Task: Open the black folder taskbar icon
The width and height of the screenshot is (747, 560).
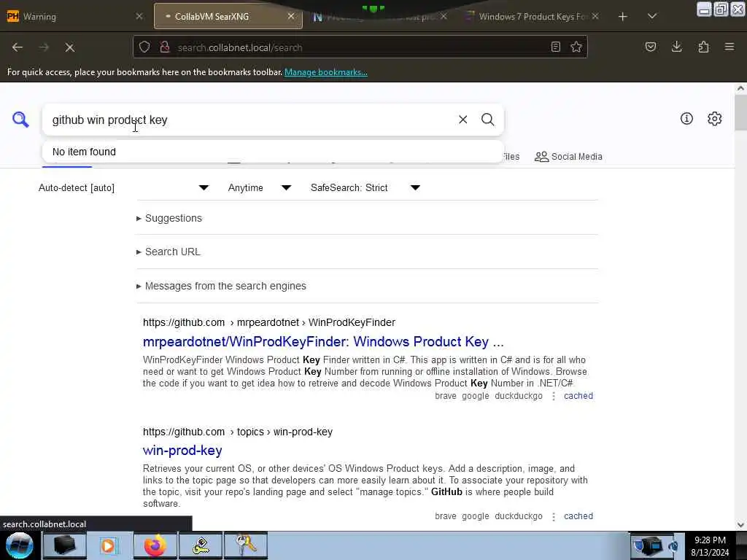Action: [64, 545]
